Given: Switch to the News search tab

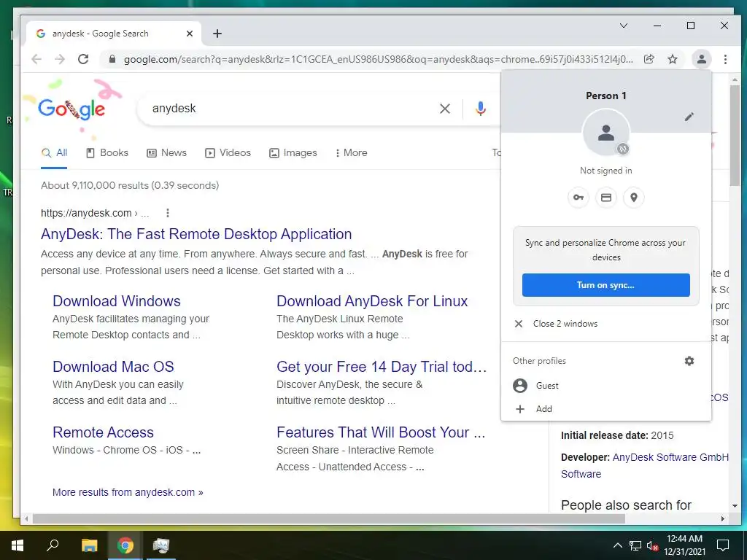Looking at the screenshot, I should point(167,153).
